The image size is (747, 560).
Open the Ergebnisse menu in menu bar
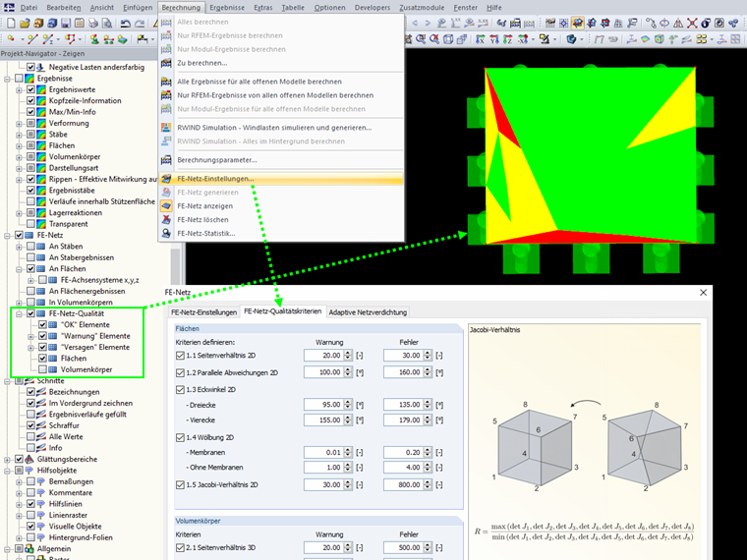(227, 7)
